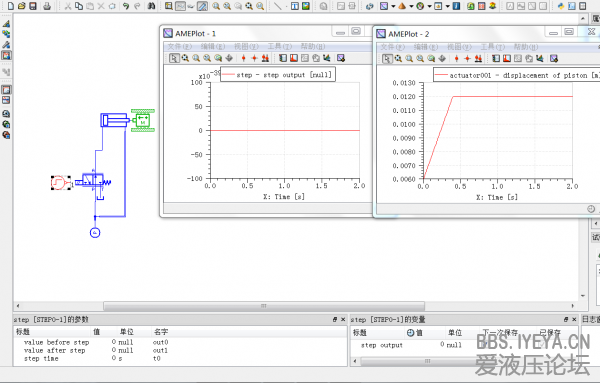Open 帮助 menu in AMEPlot - 2
Screen dimensions: 600x383
pyautogui.click(x=526, y=47)
